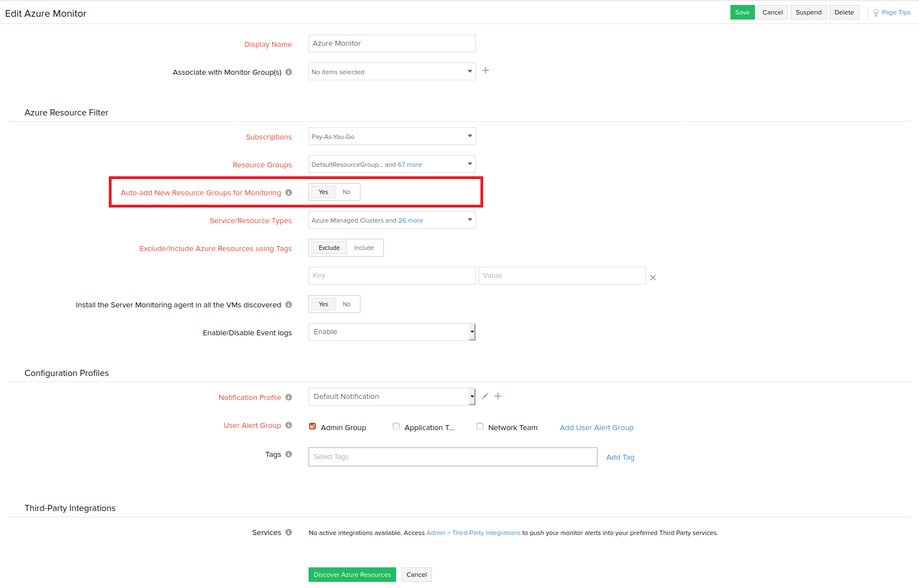
Task: Click the Delete button
Action: pos(844,12)
